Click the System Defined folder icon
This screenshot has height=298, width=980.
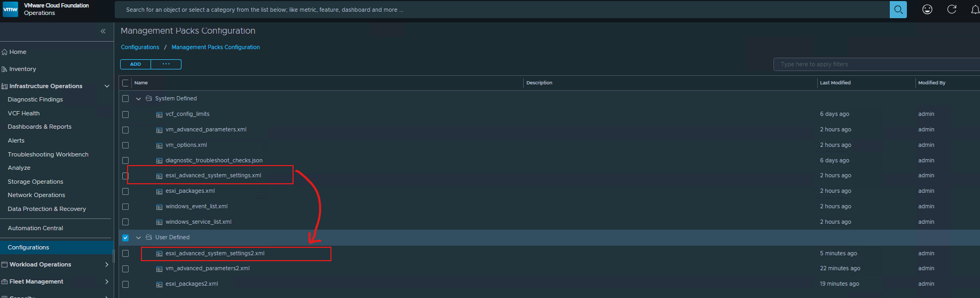click(x=149, y=99)
